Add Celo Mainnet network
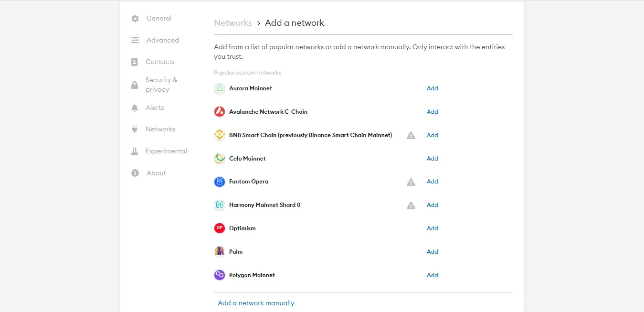The width and height of the screenshot is (644, 312). (x=433, y=159)
